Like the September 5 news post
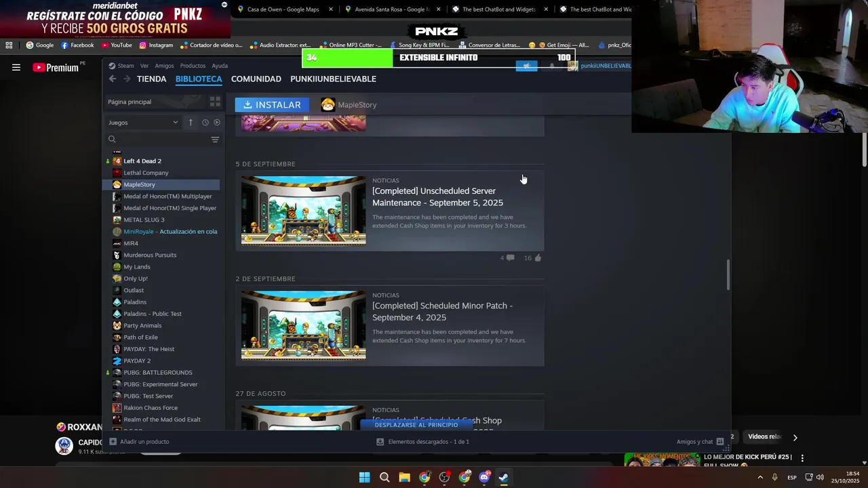Image resolution: width=868 pixels, height=488 pixels. pyautogui.click(x=538, y=258)
